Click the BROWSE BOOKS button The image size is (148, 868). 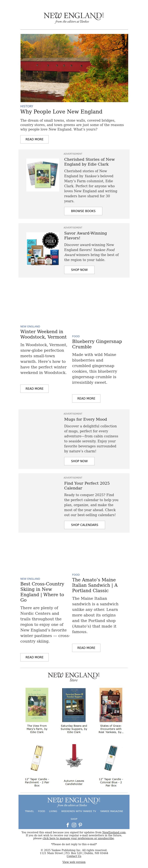83,211
